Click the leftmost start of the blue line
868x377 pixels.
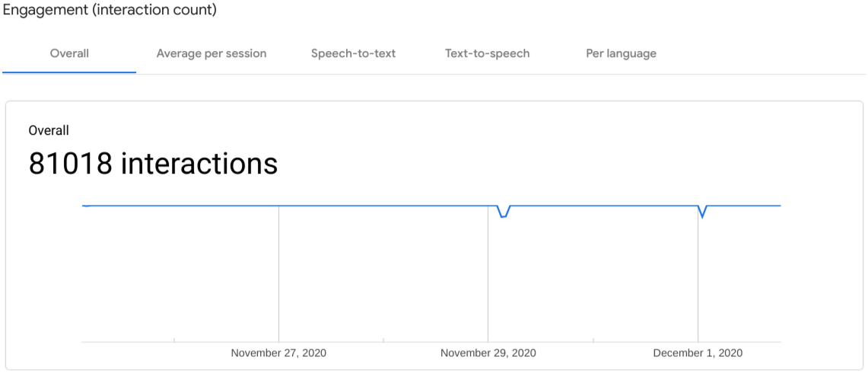84,206
